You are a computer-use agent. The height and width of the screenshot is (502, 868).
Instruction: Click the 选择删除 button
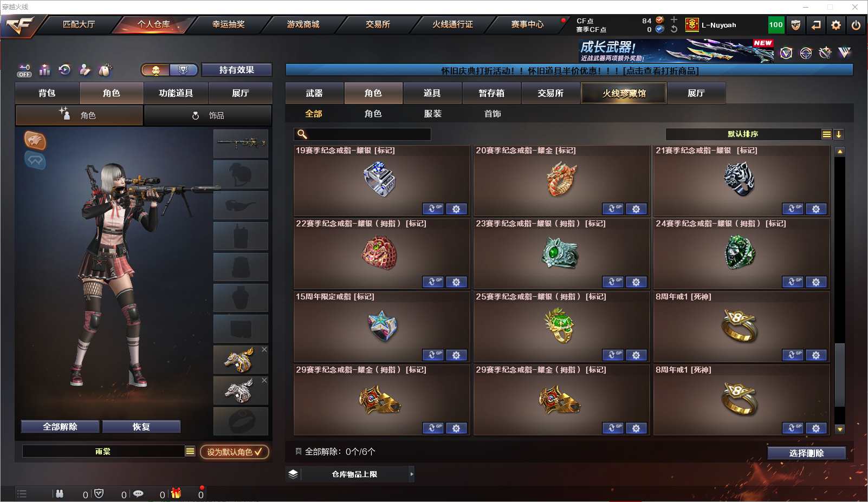click(x=806, y=453)
